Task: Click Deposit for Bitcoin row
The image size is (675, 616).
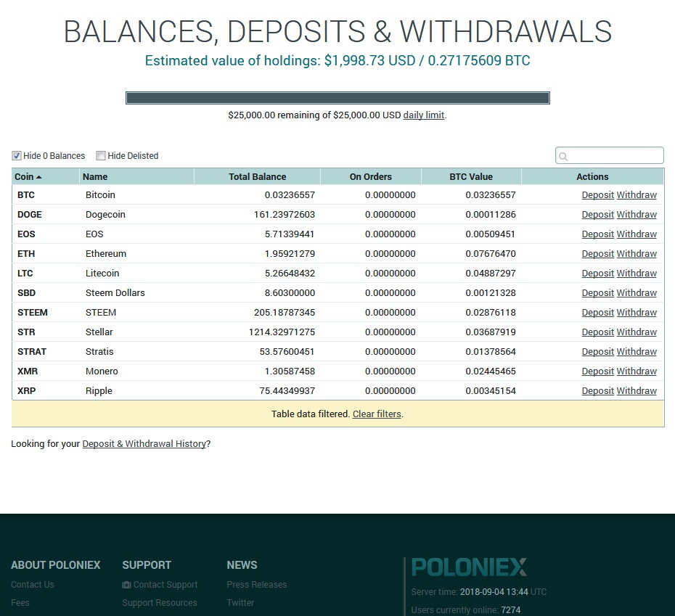Action: [597, 195]
